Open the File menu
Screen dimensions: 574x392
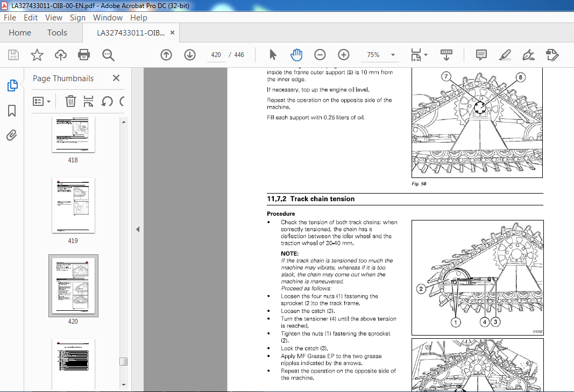pyautogui.click(x=10, y=18)
